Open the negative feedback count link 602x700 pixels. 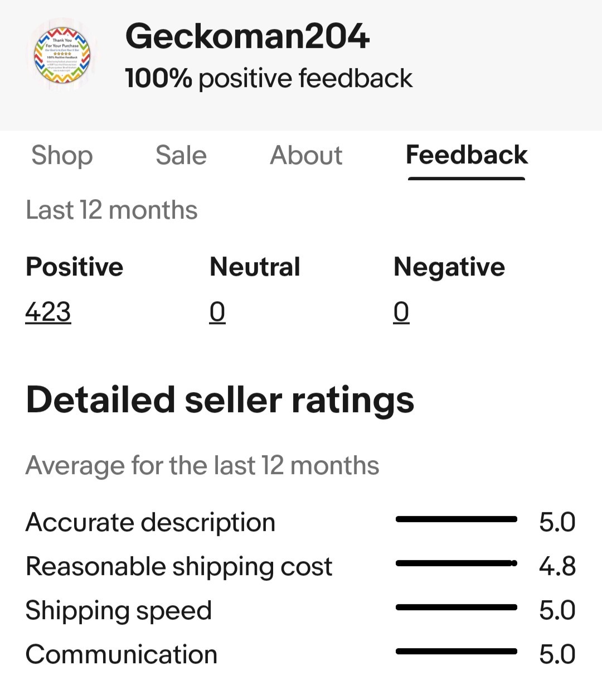(x=401, y=312)
